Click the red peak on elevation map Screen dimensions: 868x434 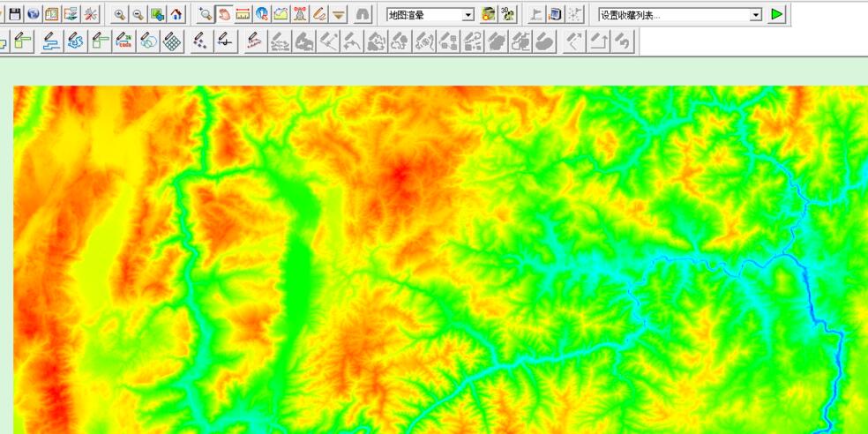[x=400, y=176]
